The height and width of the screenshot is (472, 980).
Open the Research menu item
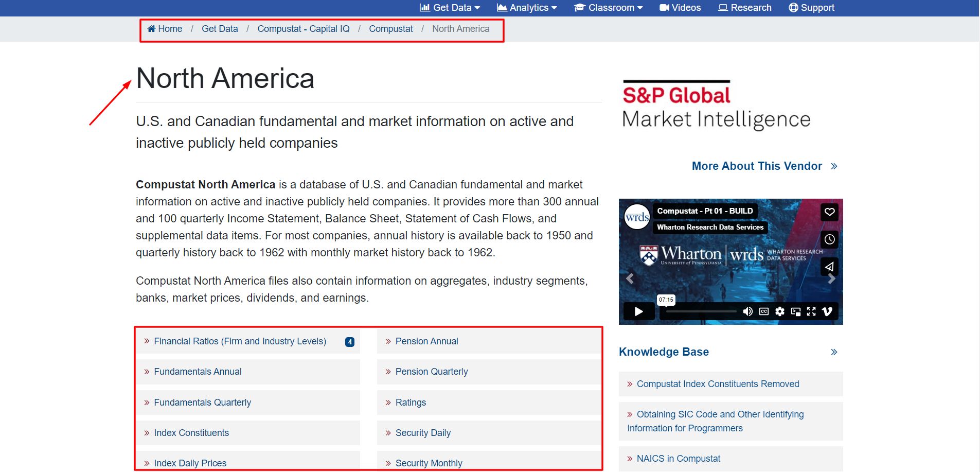745,8
